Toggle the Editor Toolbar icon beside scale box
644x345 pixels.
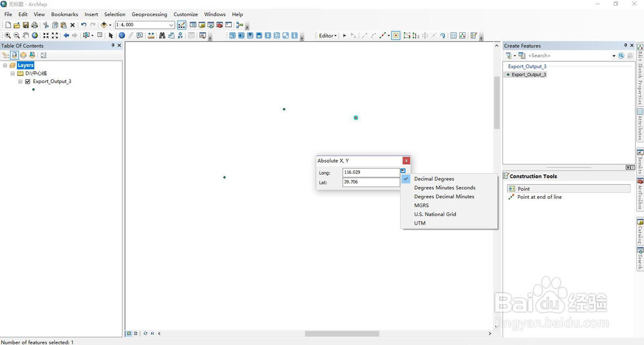pos(182,25)
